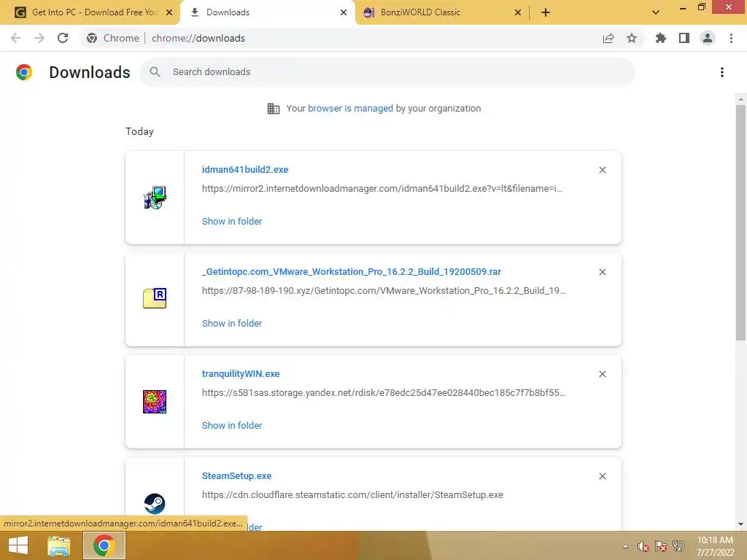Click the internetdownloadmanager.com source URL
This screenshot has width=747, height=560.
[x=382, y=189]
